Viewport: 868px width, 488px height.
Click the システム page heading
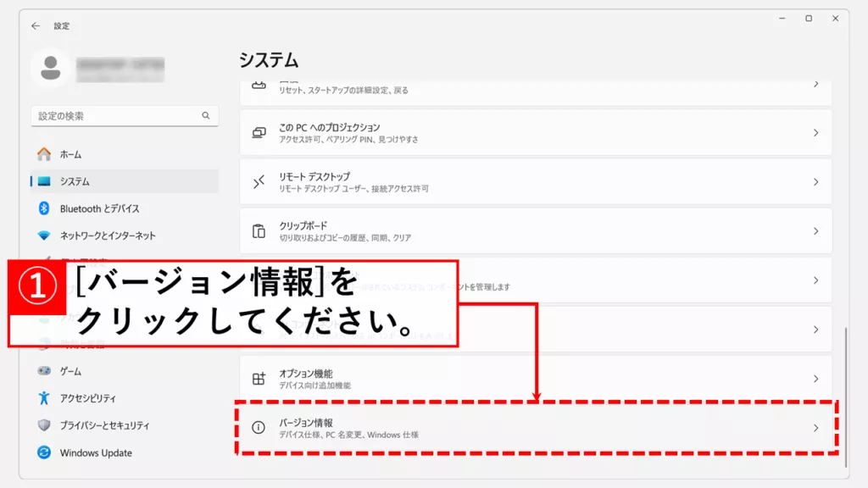pos(269,60)
